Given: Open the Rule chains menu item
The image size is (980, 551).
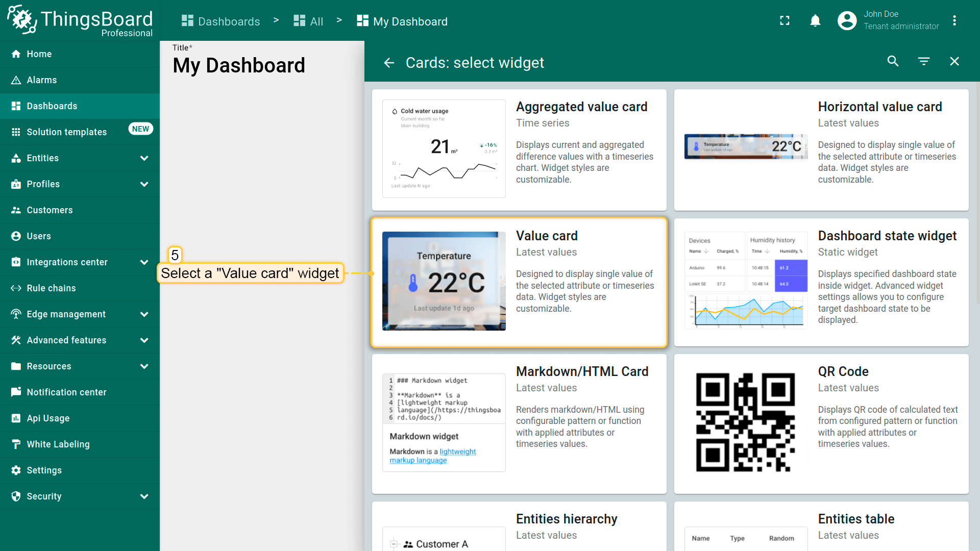Looking at the screenshot, I should pyautogui.click(x=51, y=288).
